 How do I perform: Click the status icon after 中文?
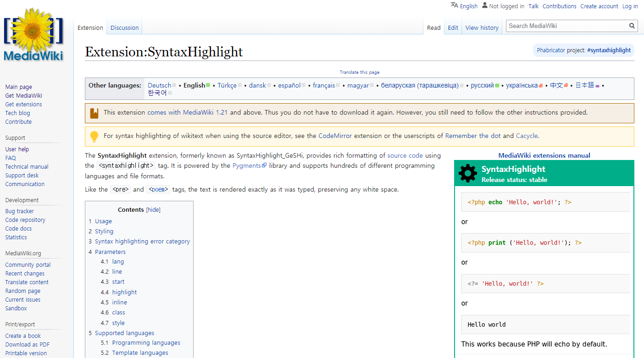pyautogui.click(x=566, y=85)
